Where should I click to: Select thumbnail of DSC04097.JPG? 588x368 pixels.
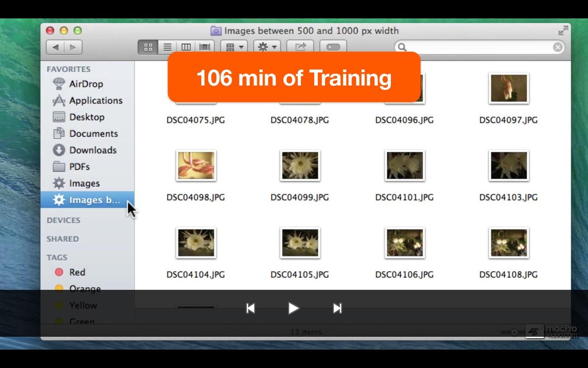point(509,88)
